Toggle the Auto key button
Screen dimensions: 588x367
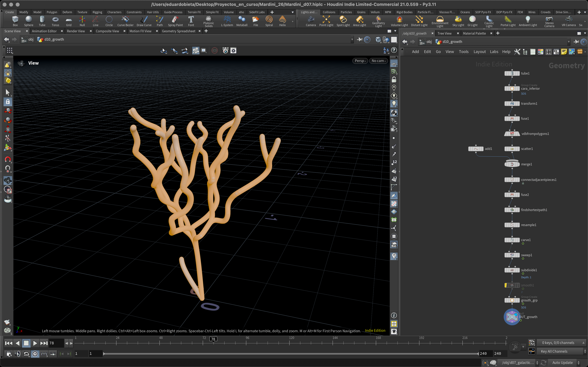[x=515, y=347]
